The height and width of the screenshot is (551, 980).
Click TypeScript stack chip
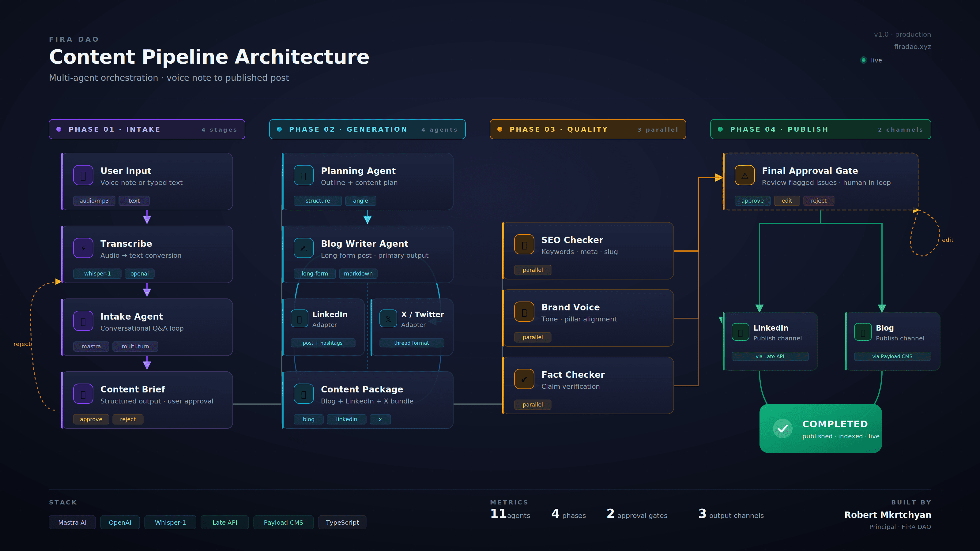tap(342, 523)
